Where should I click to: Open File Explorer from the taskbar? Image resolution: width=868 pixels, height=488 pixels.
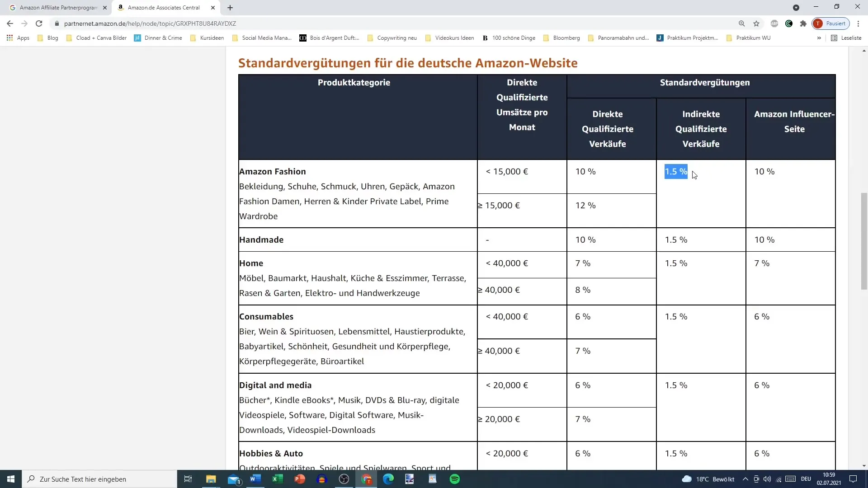coord(211,479)
